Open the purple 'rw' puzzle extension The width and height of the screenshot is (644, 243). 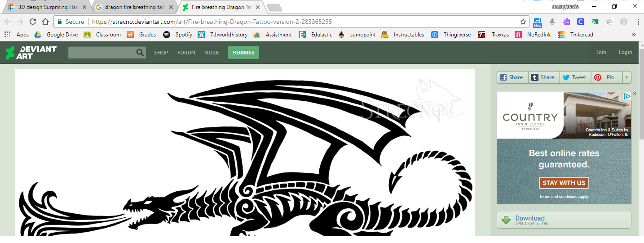pos(567,22)
